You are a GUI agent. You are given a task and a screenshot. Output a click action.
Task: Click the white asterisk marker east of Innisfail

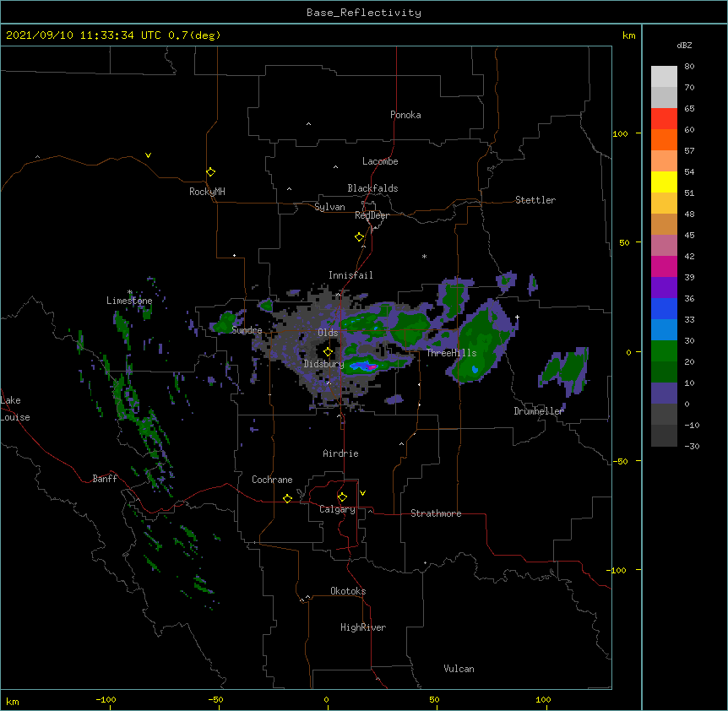424,256
